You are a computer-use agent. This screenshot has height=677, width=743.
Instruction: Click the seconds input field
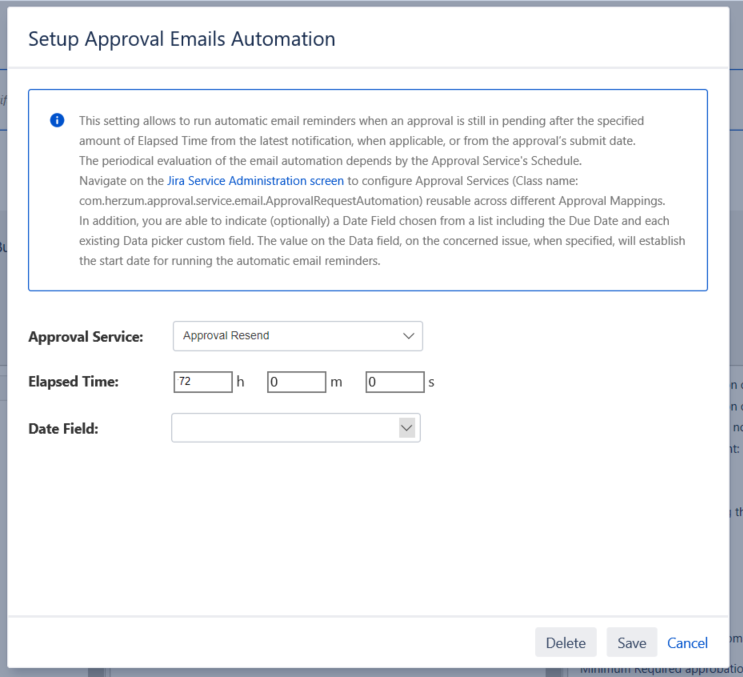pyautogui.click(x=394, y=382)
